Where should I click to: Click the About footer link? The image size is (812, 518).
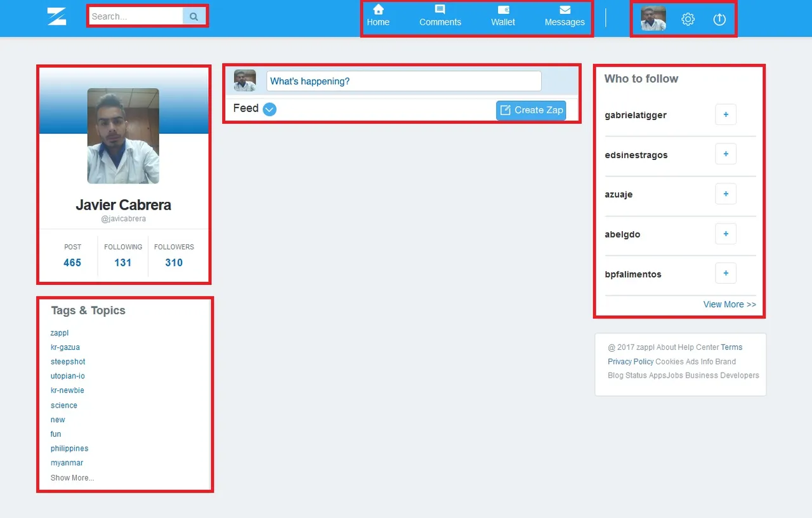(x=666, y=347)
